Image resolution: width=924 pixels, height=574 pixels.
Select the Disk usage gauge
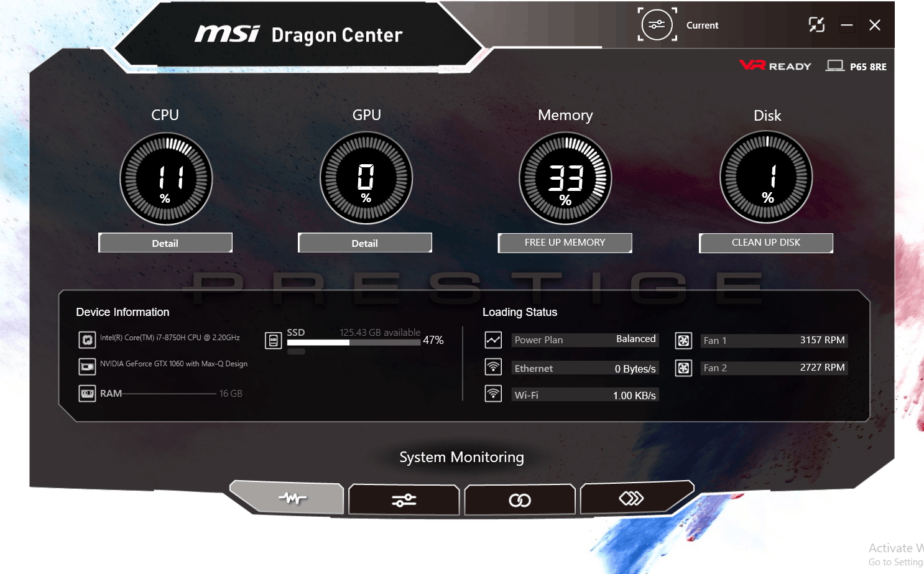(766, 177)
